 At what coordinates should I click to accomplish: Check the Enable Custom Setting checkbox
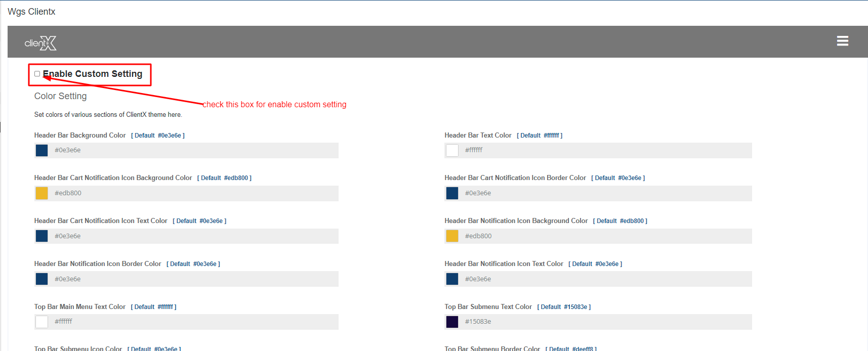click(37, 74)
